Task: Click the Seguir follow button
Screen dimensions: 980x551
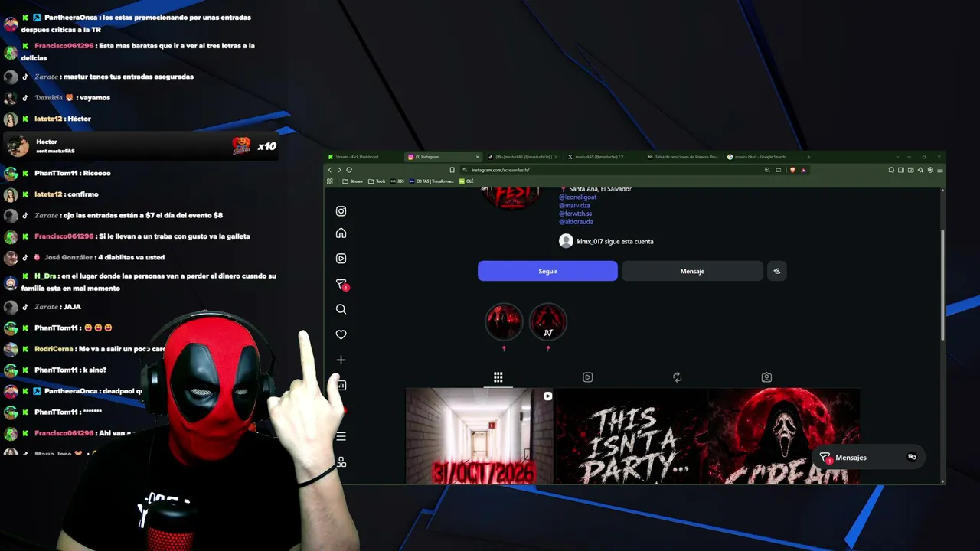Action: [x=547, y=271]
